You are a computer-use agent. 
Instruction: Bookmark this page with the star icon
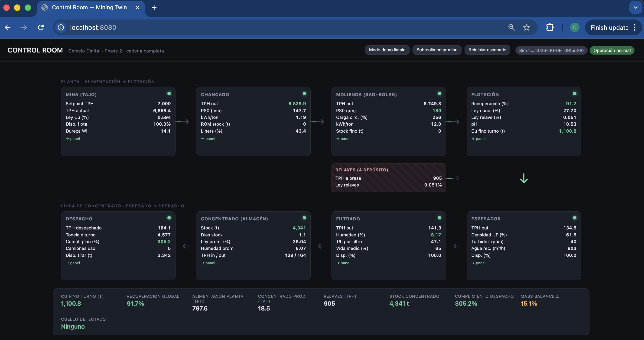click(x=527, y=27)
